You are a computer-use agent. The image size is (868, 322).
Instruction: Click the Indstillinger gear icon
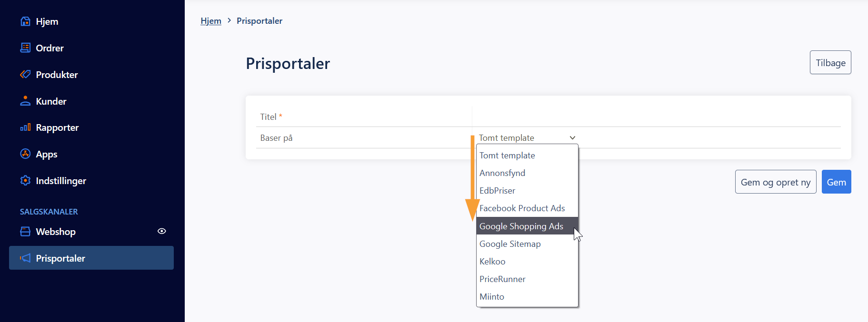click(25, 181)
